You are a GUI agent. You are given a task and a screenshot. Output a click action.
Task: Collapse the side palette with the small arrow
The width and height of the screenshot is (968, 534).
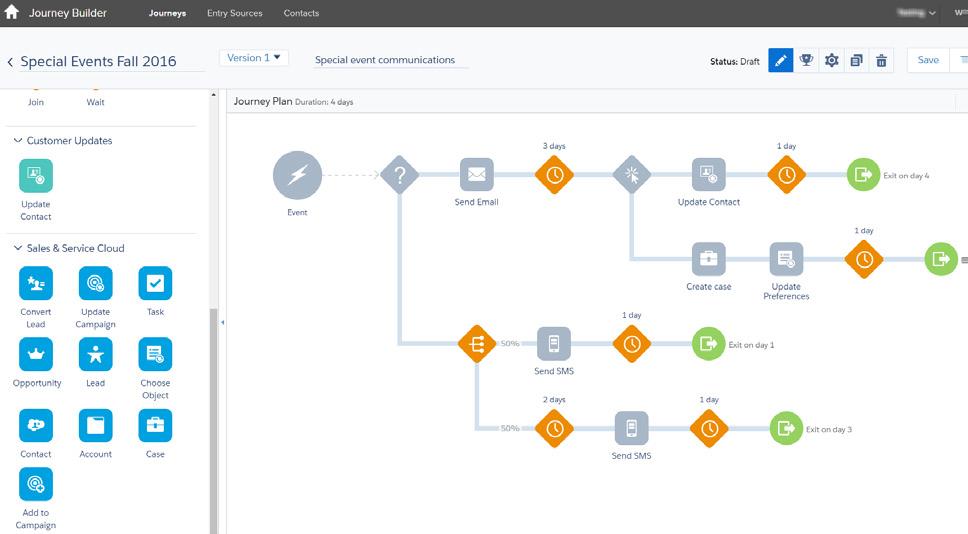(x=222, y=322)
